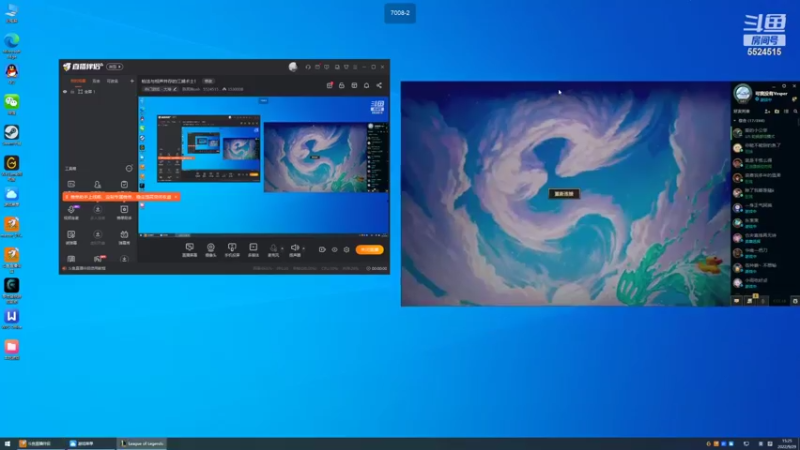Click the add friend icon in League's social panel

point(767,111)
